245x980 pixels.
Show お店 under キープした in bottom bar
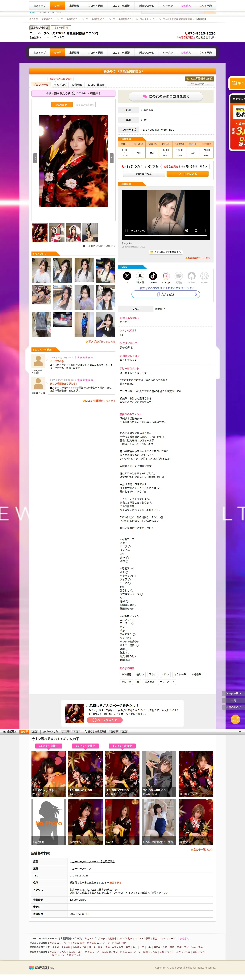(x=76, y=732)
